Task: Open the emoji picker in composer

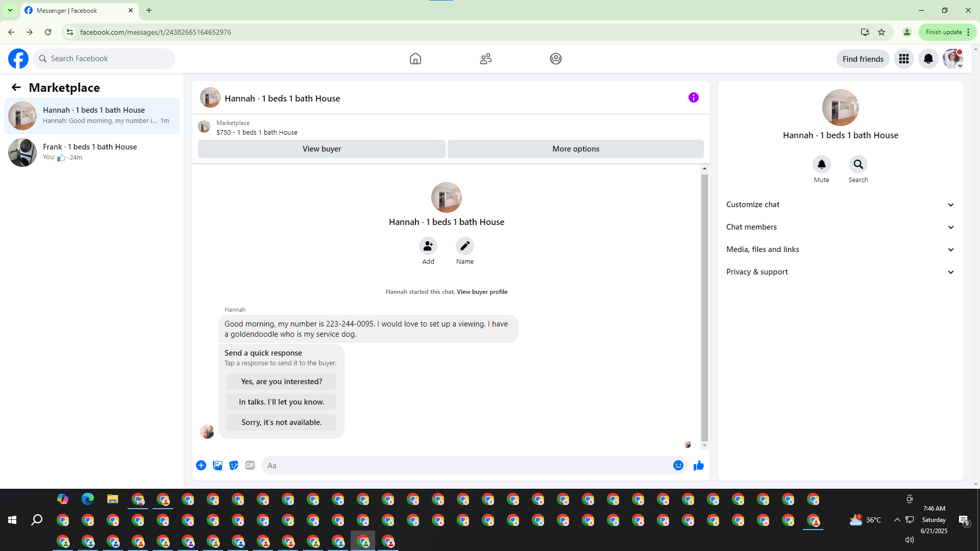Action: (678, 465)
